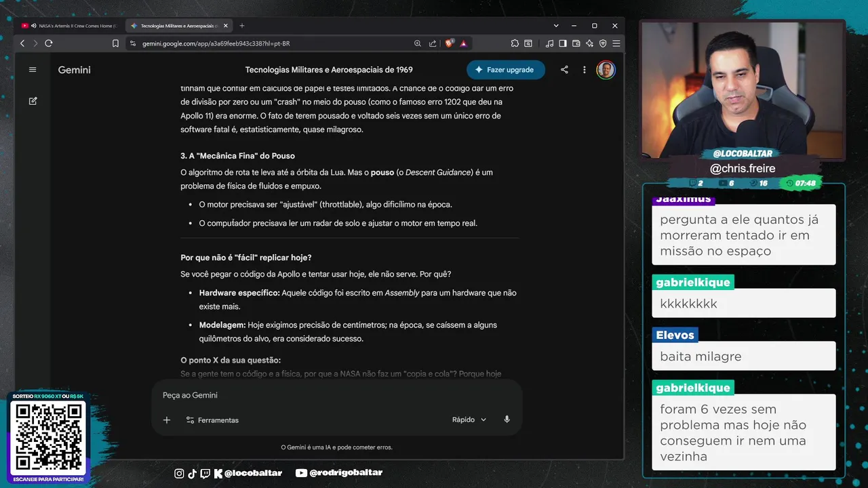The image size is (868, 488).
Task: Click the heading 3. A "Mecânica Fina" do Pouso
Action: point(237,156)
